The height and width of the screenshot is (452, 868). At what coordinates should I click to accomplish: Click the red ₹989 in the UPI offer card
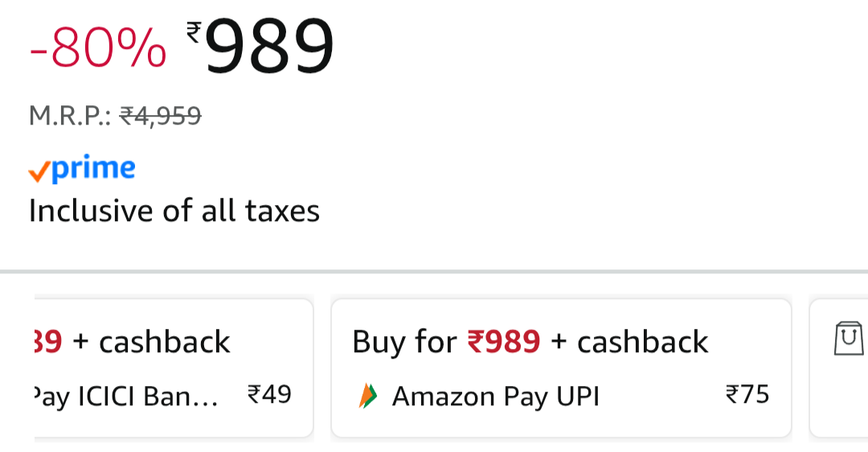click(x=504, y=343)
